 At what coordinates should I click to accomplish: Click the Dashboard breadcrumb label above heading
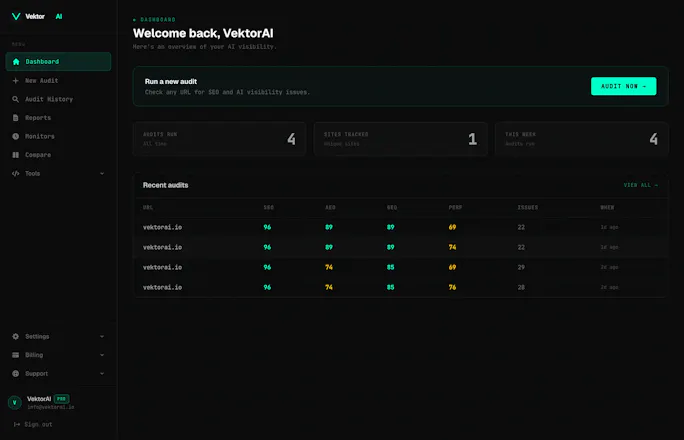pyautogui.click(x=158, y=20)
